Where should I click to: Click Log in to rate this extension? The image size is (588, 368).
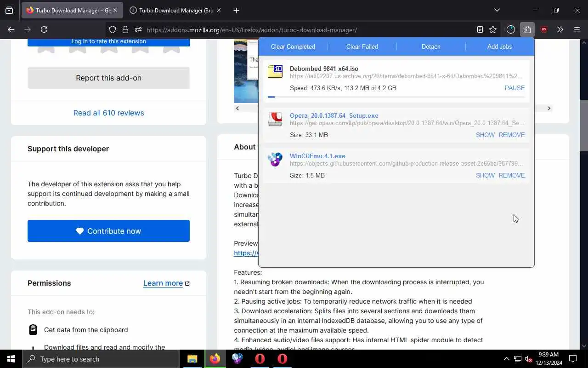pyautogui.click(x=108, y=41)
